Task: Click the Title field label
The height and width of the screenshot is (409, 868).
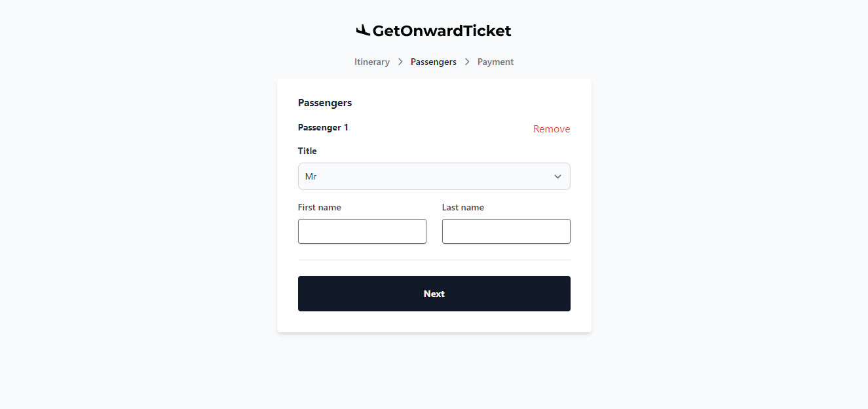Action: (307, 151)
